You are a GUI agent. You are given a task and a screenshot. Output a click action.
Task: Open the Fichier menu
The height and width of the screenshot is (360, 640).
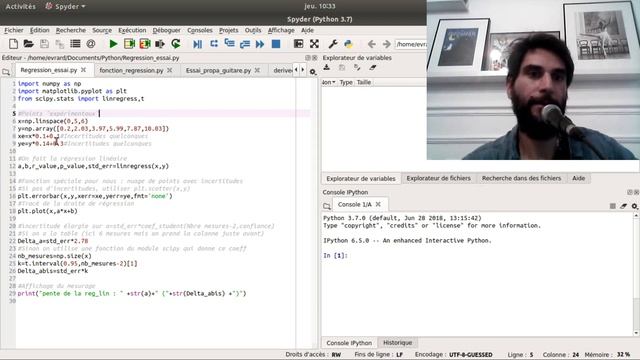pos(14,30)
